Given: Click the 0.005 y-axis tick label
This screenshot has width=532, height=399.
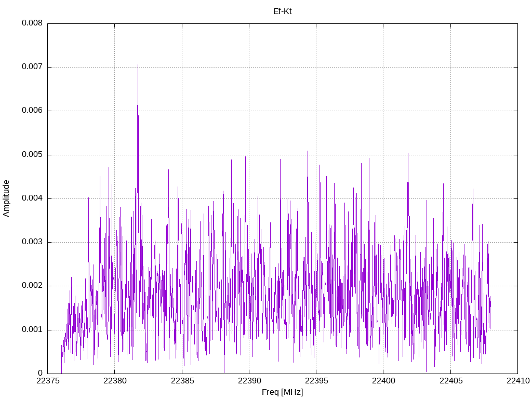Looking at the screenshot, I should (32, 155).
